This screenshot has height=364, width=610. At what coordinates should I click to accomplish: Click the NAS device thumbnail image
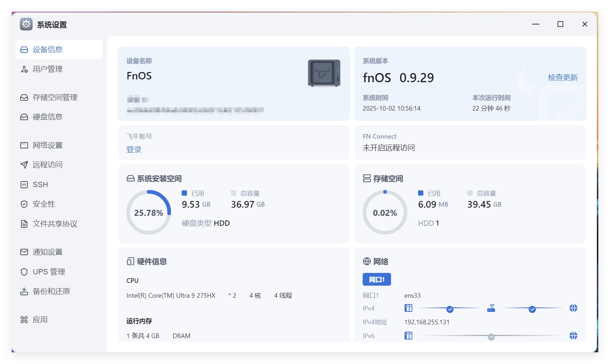324,73
